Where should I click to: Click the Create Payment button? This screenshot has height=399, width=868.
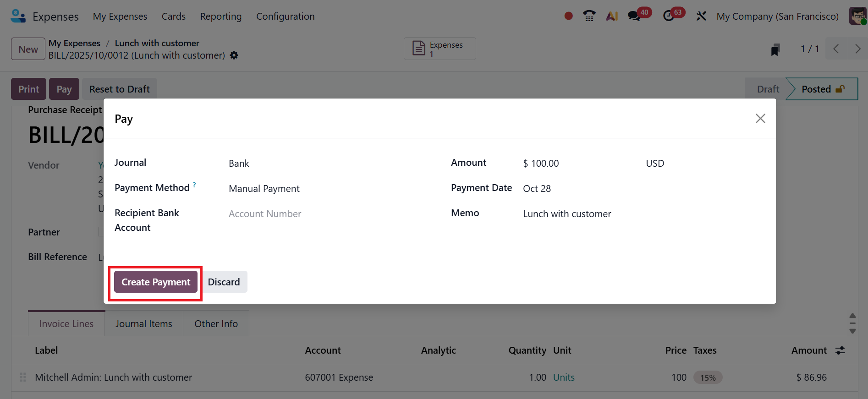coord(156,282)
